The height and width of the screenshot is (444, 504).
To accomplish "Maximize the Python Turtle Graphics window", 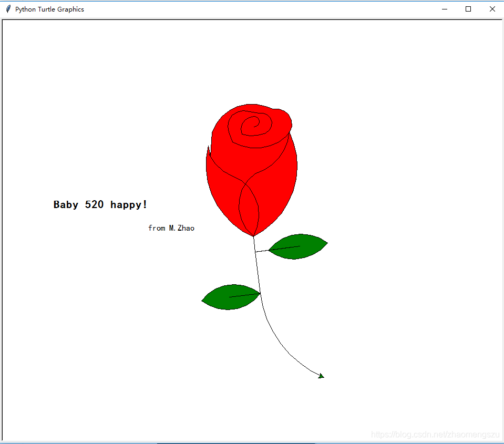I will [x=468, y=9].
